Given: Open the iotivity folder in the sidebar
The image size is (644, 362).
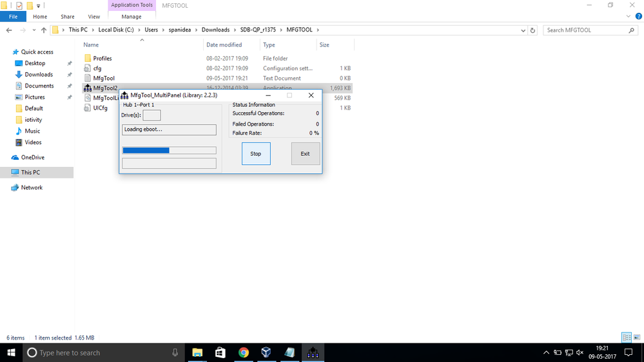Looking at the screenshot, I should [34, 120].
